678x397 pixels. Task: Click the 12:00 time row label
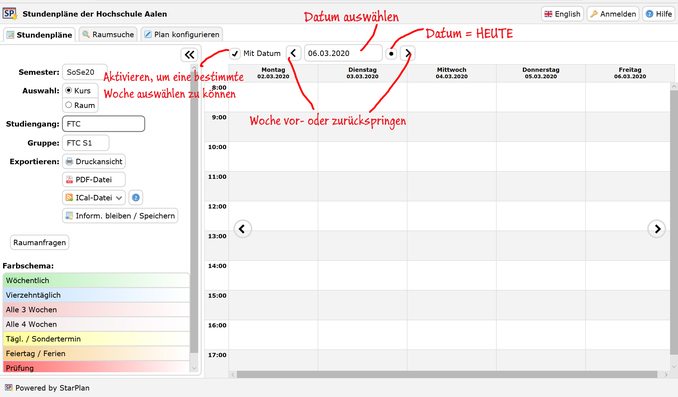tap(217, 206)
